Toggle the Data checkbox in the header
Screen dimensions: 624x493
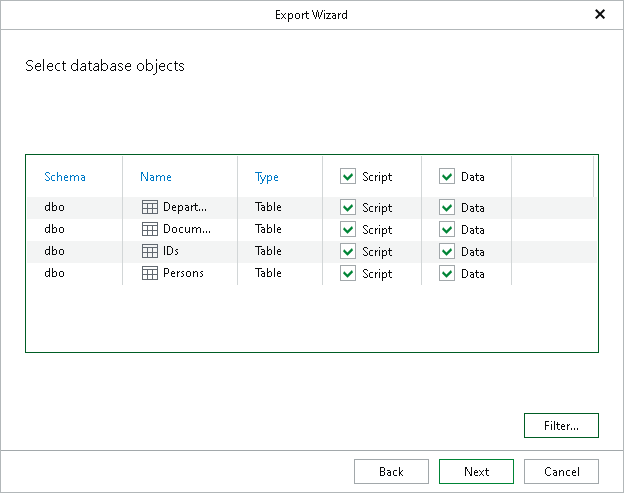point(447,177)
